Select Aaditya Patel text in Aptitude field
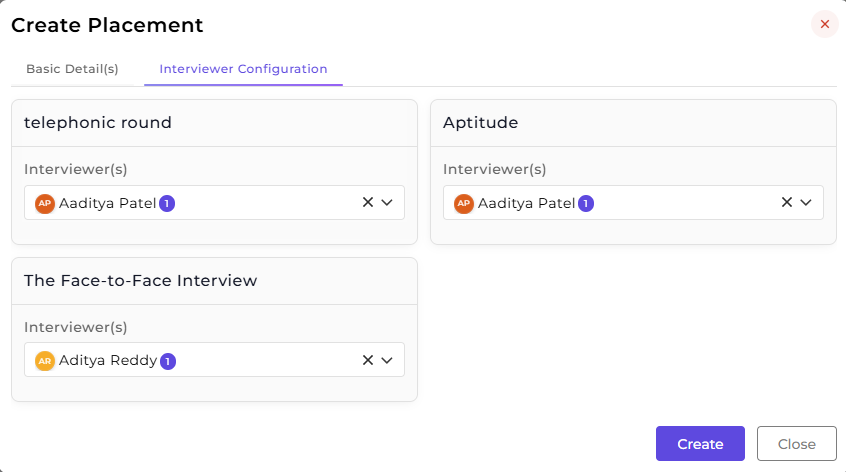846x472 pixels. 526,203
